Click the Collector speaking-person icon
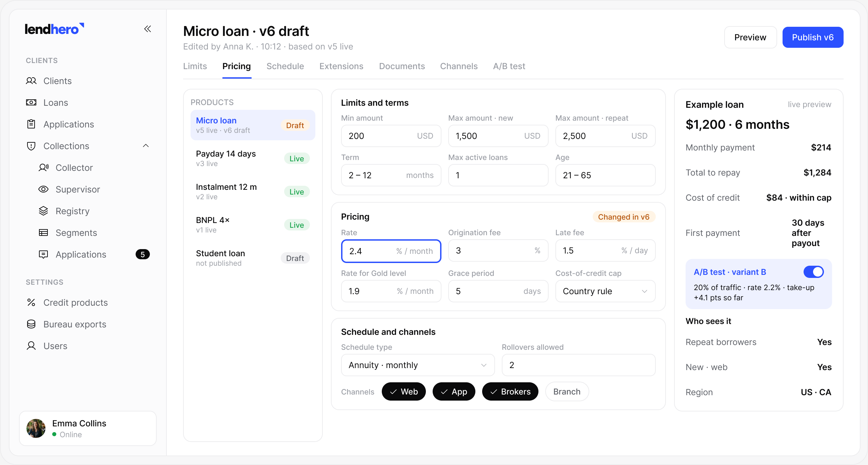This screenshot has height=465, width=868. (x=43, y=168)
